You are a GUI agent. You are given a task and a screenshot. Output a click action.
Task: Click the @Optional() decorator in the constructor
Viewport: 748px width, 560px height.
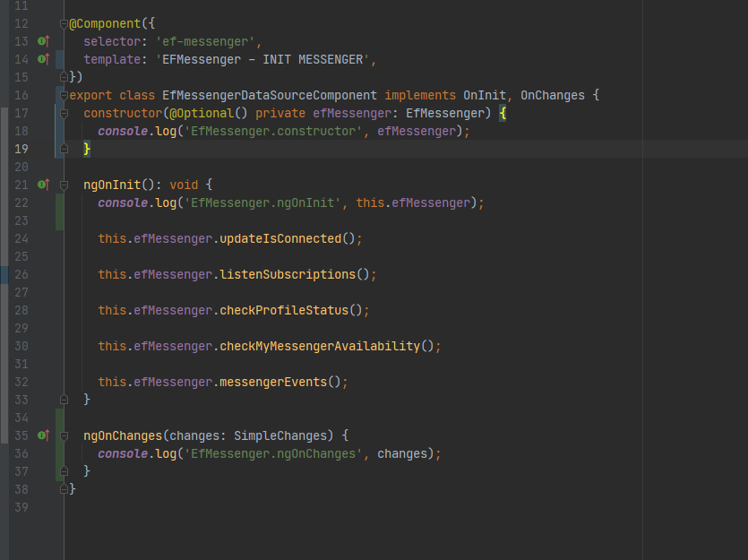(x=209, y=113)
